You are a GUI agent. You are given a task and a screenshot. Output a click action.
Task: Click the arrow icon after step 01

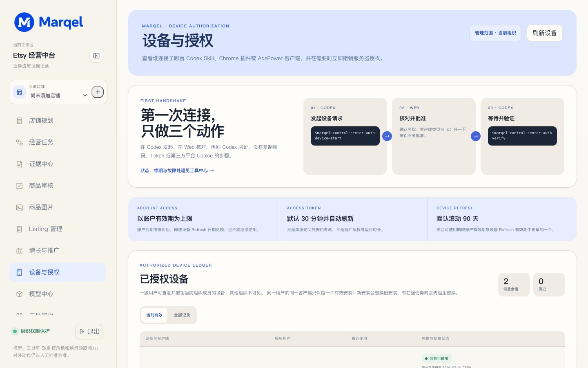(x=387, y=136)
